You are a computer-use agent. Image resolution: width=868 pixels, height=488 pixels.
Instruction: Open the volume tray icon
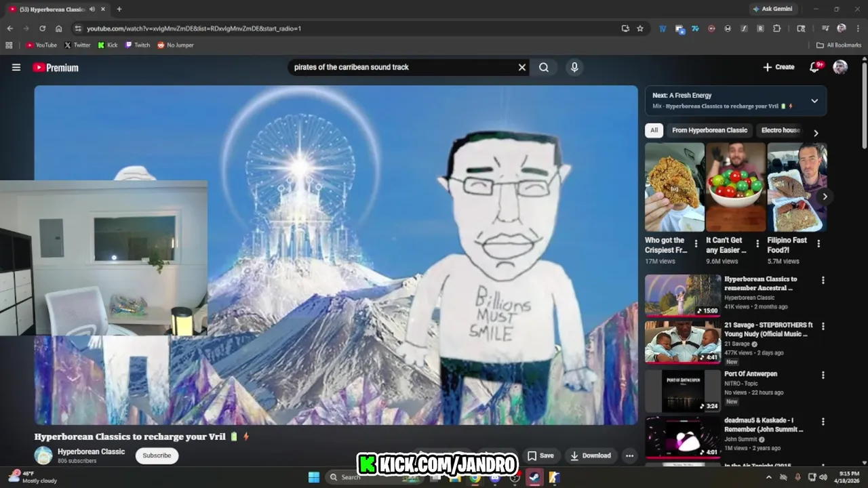(823, 477)
